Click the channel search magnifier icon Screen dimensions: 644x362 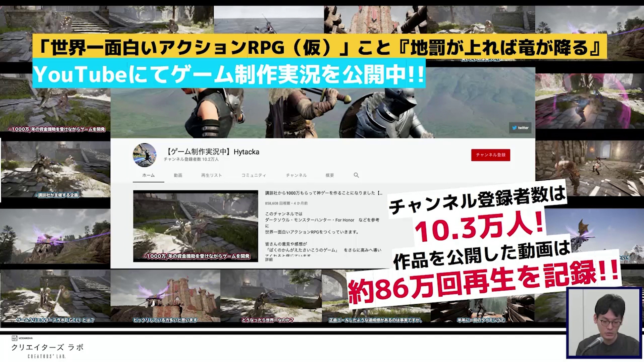tap(356, 175)
